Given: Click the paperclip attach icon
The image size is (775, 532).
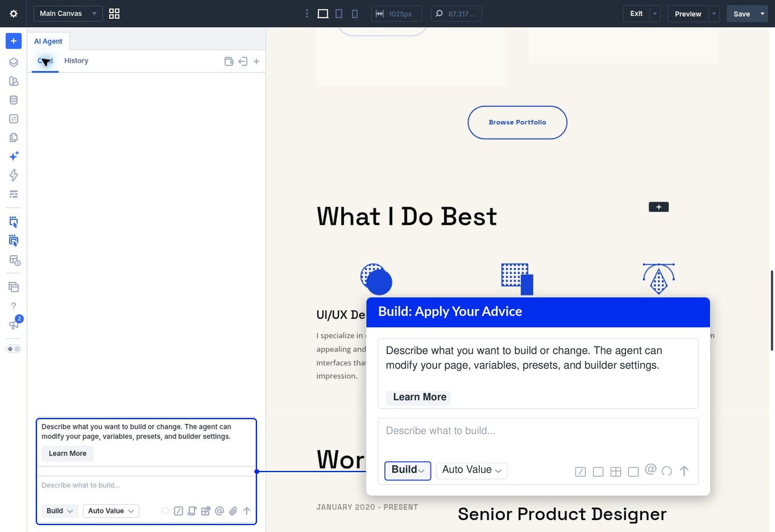Looking at the screenshot, I should 233,511.
